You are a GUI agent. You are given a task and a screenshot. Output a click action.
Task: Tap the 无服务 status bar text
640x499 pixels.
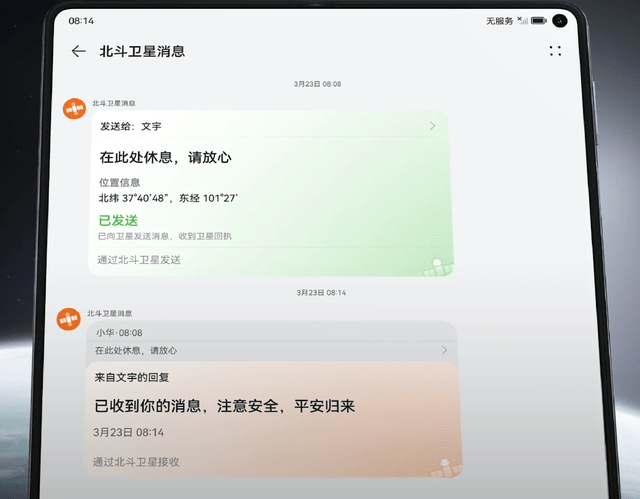pyautogui.click(x=499, y=21)
